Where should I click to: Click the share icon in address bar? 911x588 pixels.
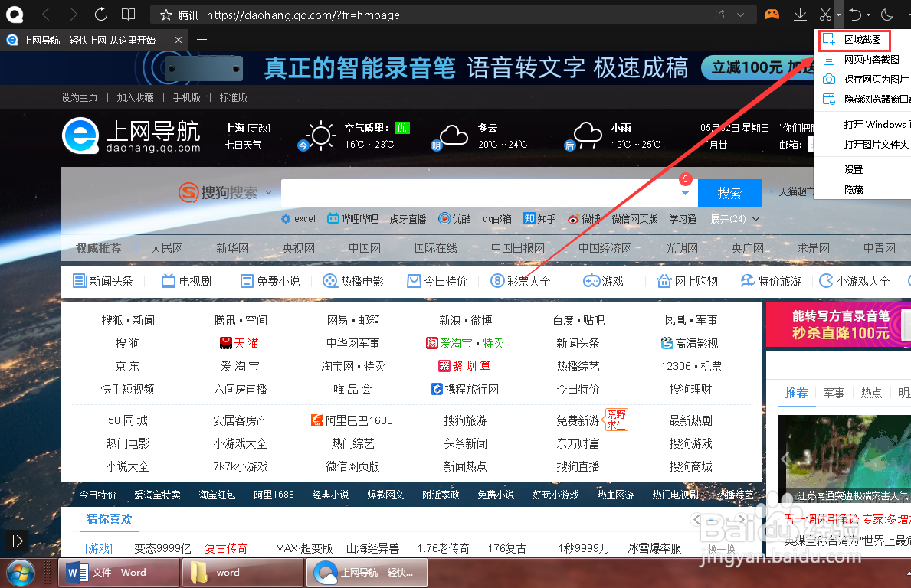720,15
